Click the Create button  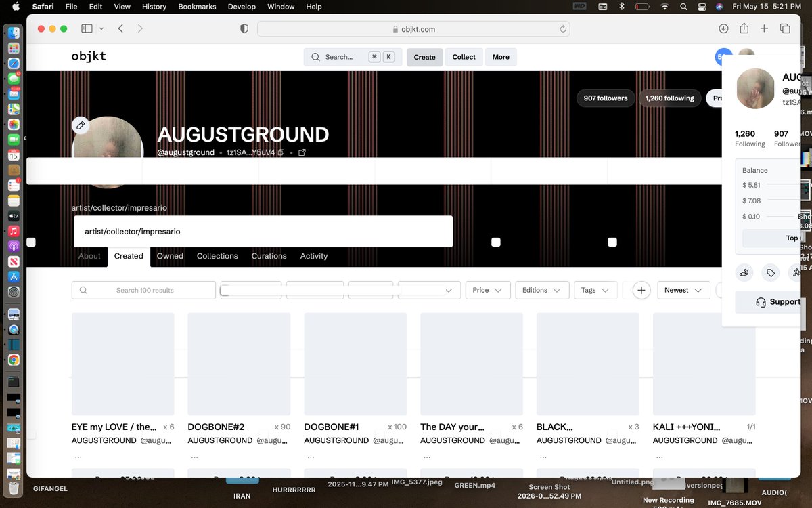click(x=425, y=57)
